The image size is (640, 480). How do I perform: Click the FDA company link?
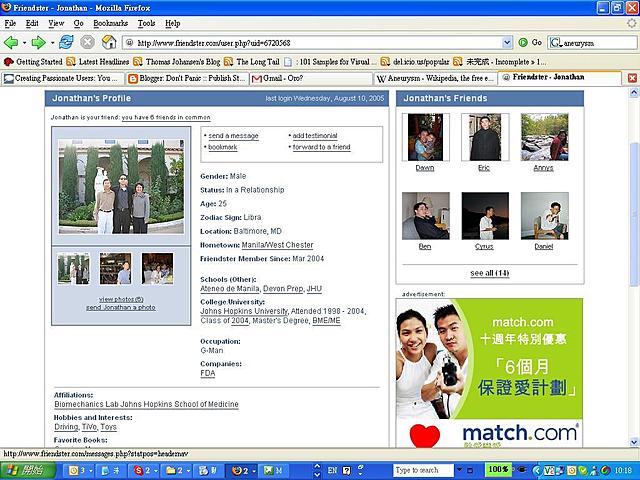coord(207,373)
